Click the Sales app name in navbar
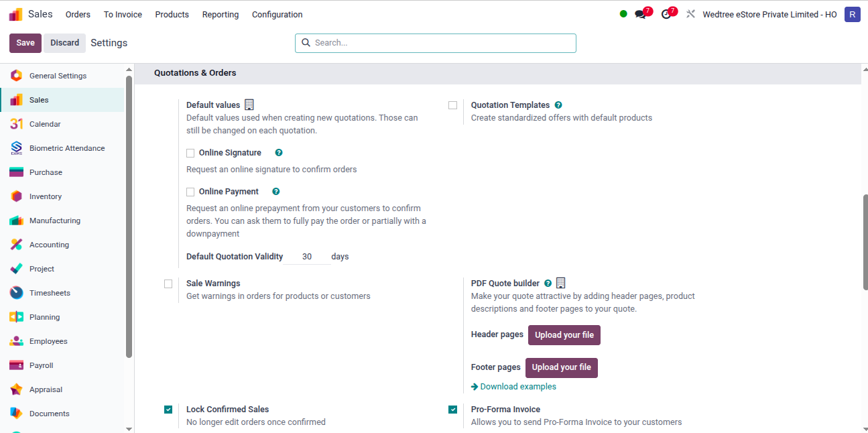This screenshot has height=433, width=868. tap(40, 14)
